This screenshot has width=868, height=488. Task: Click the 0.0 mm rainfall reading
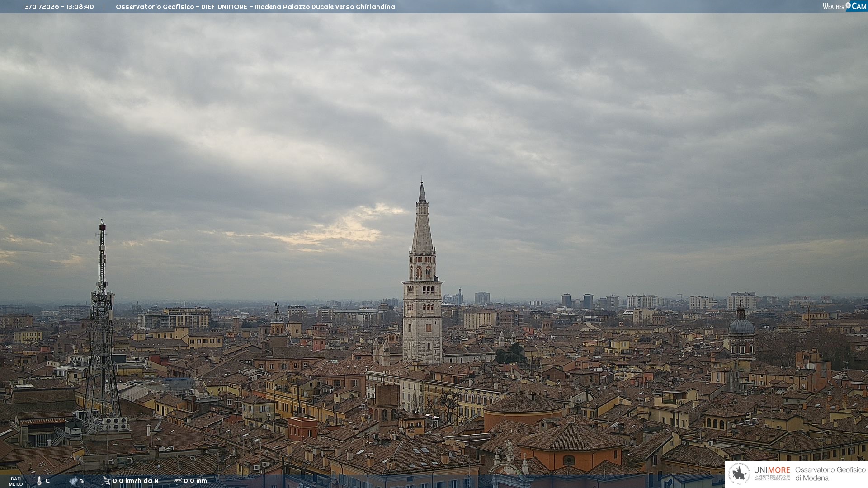point(195,481)
